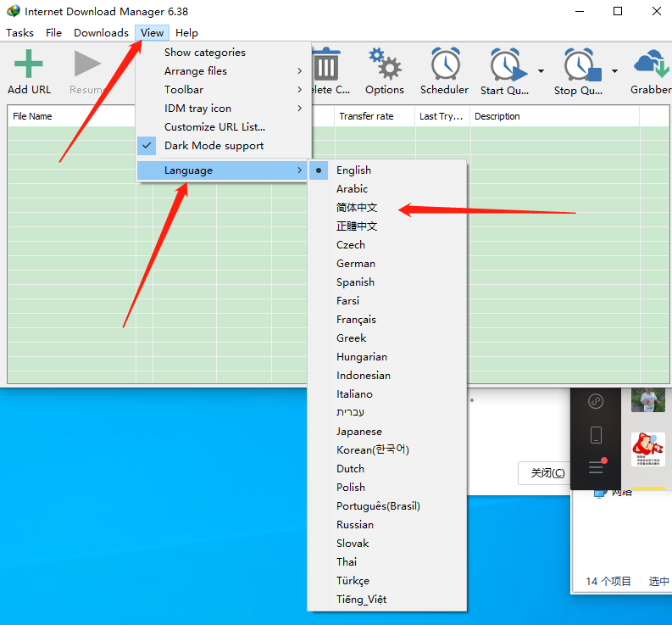The height and width of the screenshot is (625, 672).
Task: Select Italiano language
Action: [387, 394]
